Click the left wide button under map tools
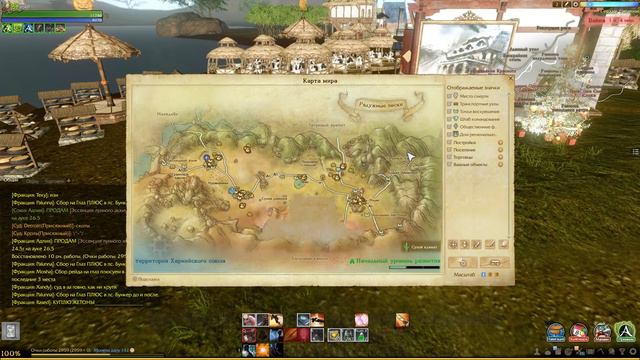This screenshot has width=640, height=360. tap(462, 262)
